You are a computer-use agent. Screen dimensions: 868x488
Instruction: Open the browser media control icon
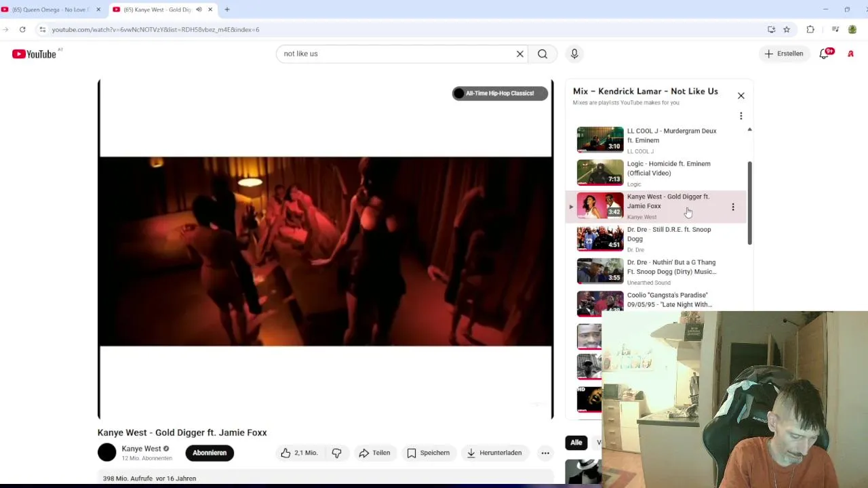835,29
